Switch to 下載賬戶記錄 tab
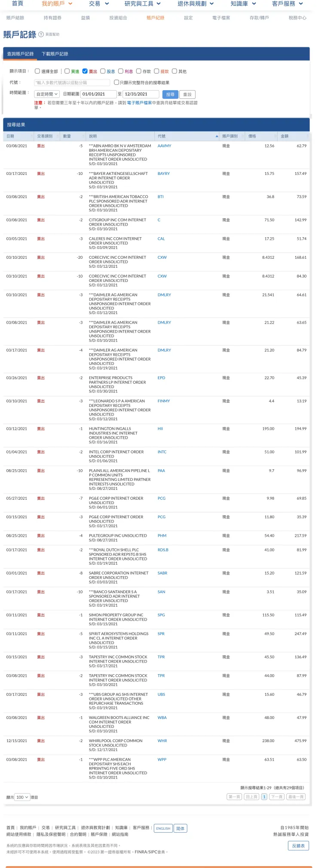This screenshot has height=868, width=318. click(x=55, y=54)
